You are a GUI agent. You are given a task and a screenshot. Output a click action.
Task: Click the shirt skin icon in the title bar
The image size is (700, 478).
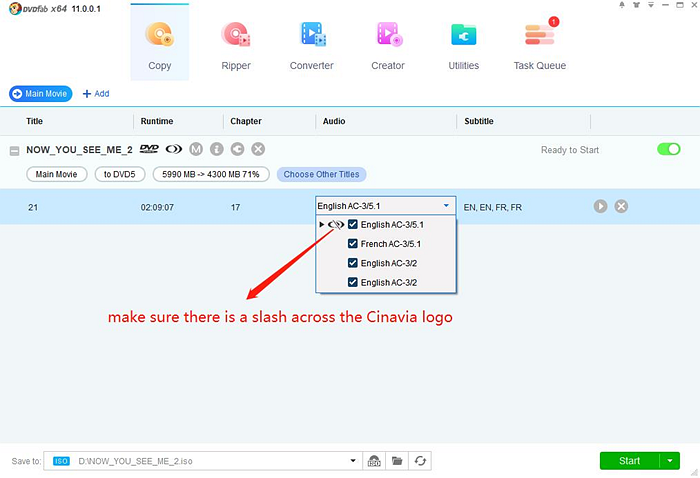(636, 5)
